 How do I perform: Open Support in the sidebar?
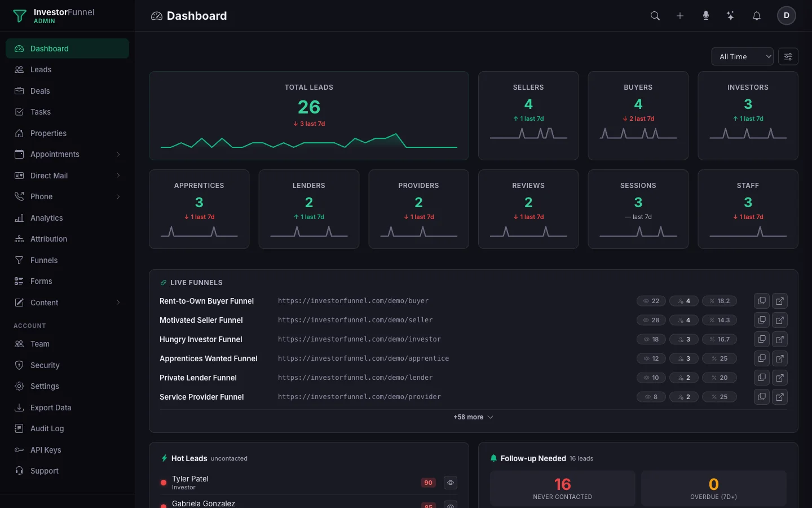click(67, 471)
